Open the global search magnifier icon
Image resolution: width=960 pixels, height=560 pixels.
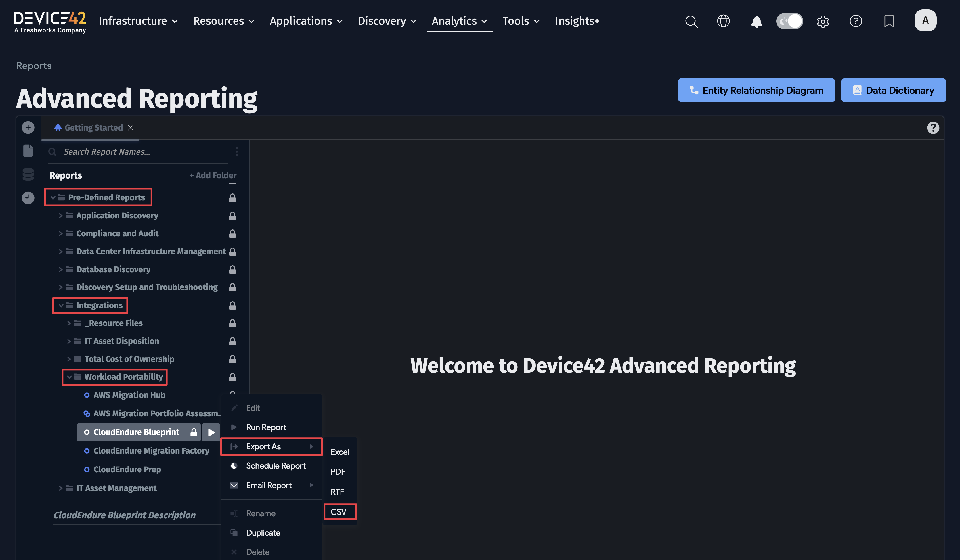point(691,21)
